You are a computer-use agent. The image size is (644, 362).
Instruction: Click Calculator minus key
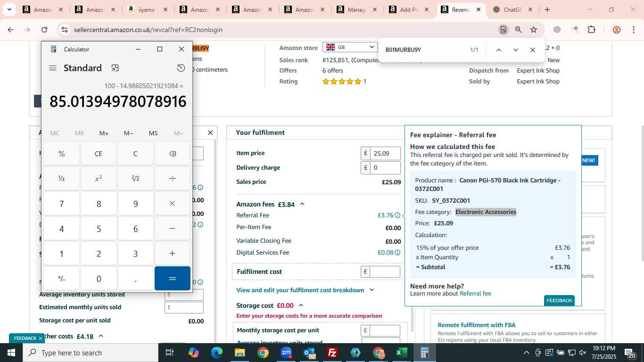pyautogui.click(x=173, y=229)
